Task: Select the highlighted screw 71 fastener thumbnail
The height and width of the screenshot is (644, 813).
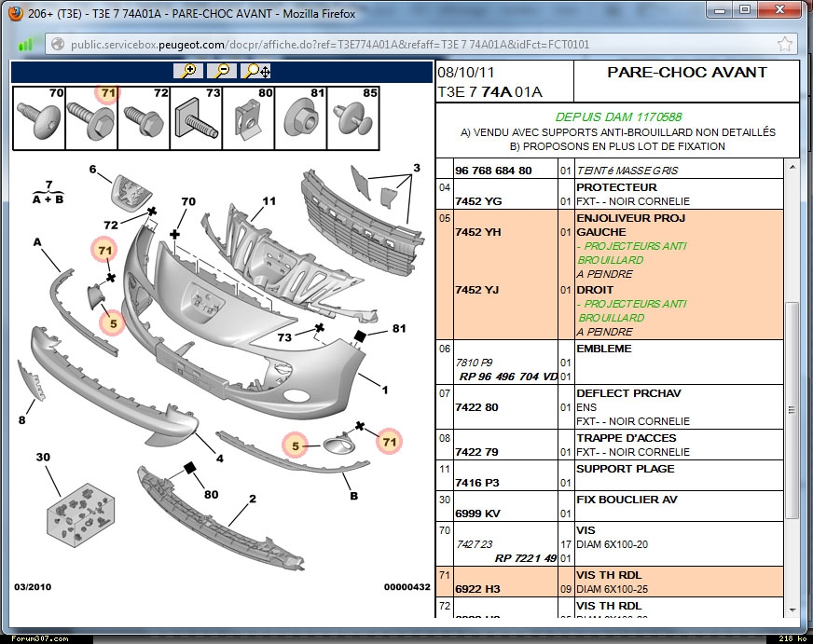Action: pos(91,118)
